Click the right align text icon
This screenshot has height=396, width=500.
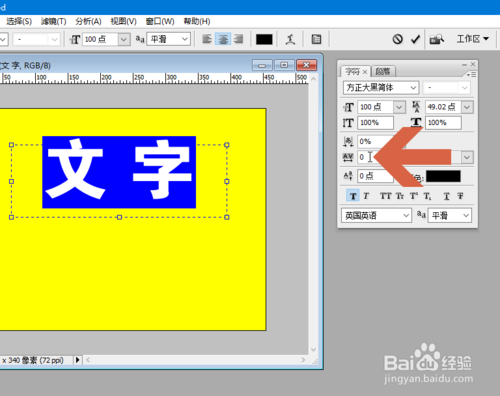(238, 39)
